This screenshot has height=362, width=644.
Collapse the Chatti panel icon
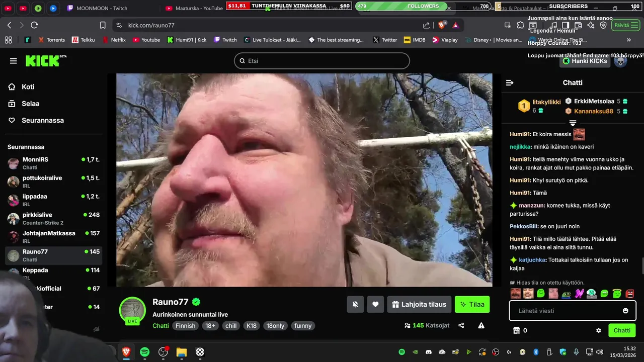(510, 82)
